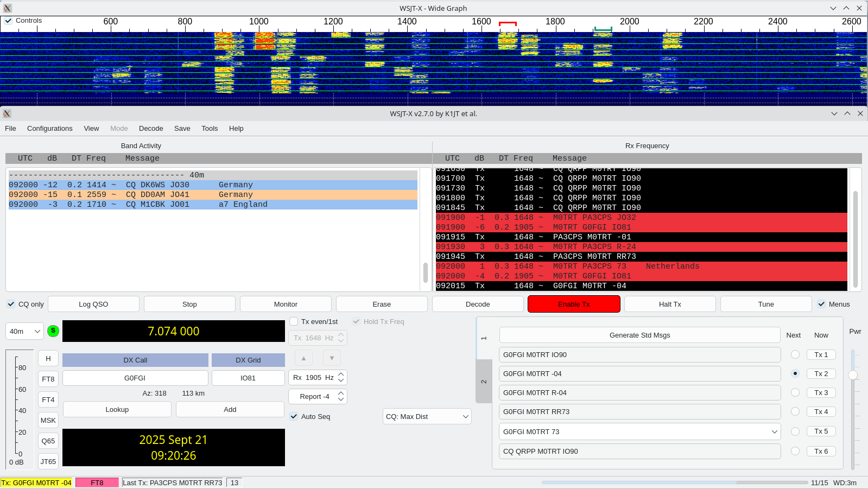Click the 7.074 000 frequency display
This screenshot has width=868, height=489.
[174, 331]
